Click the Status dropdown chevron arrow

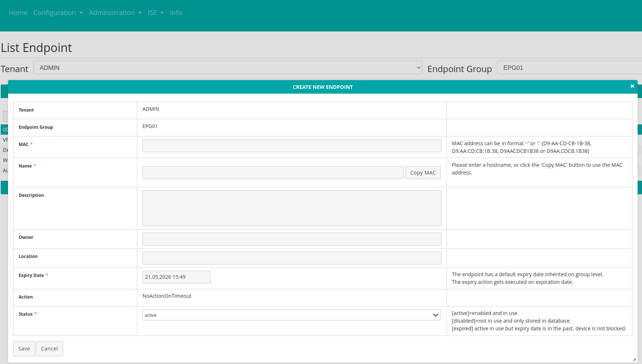tap(436, 315)
